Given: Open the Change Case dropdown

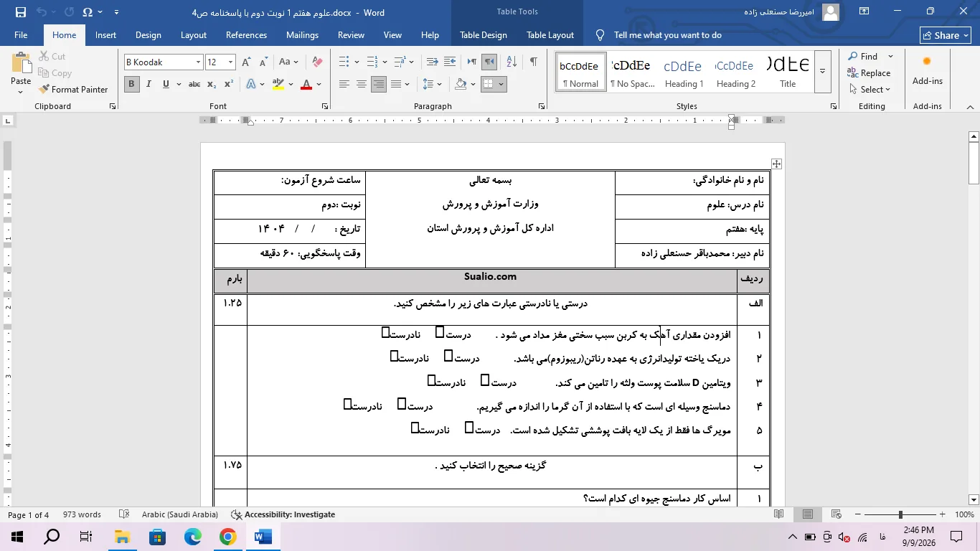Looking at the screenshot, I should pos(288,62).
